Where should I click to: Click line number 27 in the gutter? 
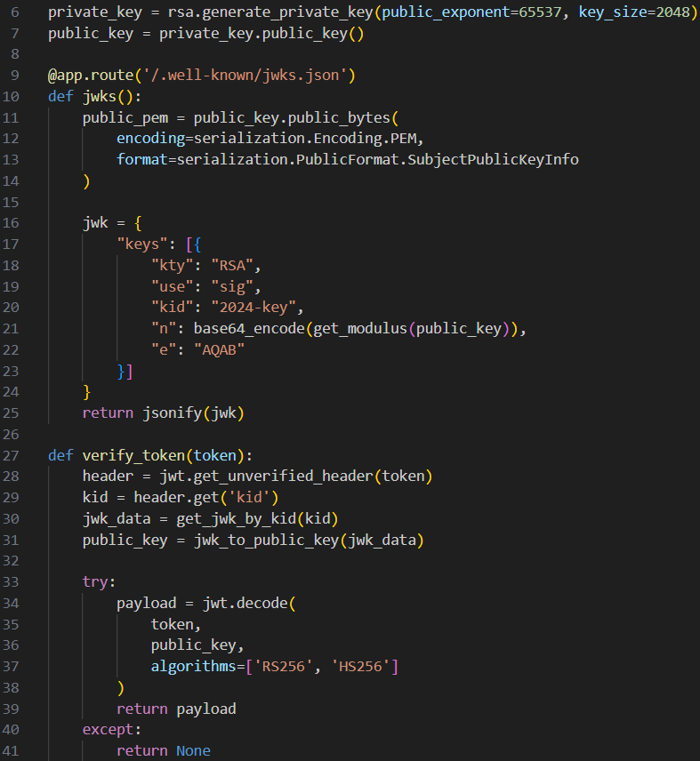click(x=11, y=455)
